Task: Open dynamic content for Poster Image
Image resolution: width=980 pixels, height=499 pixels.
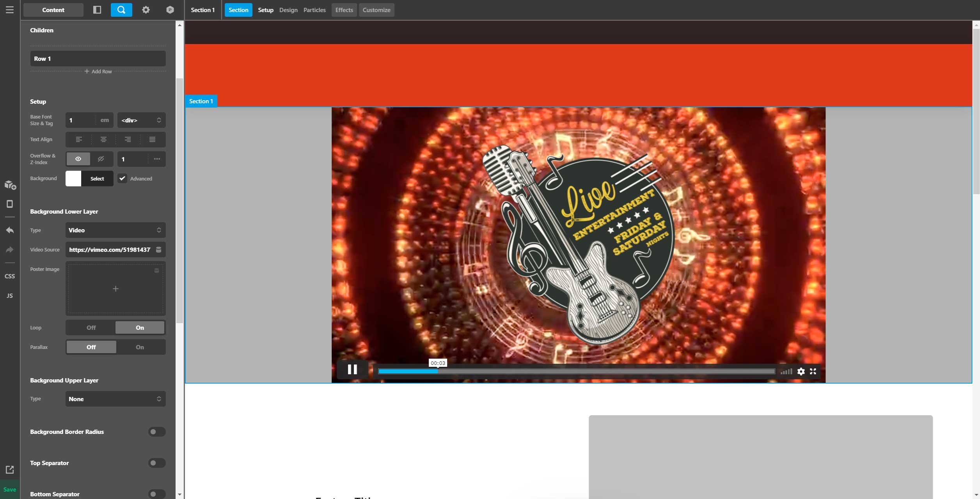Action: coord(156,271)
